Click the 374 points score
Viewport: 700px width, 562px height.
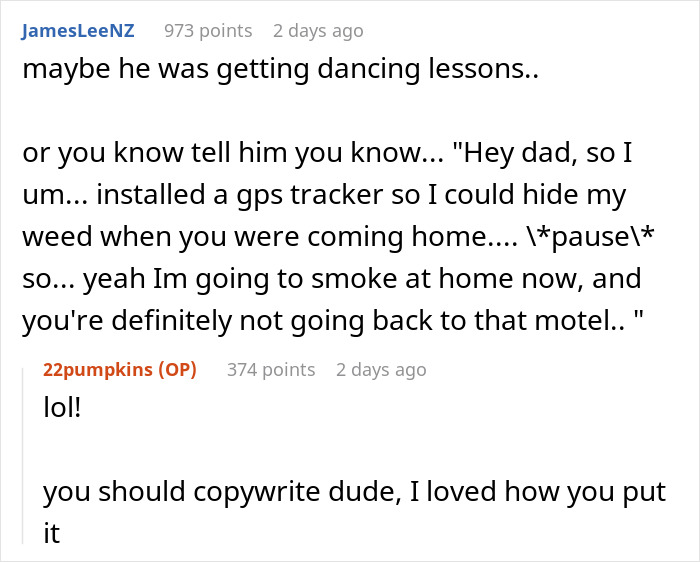(x=271, y=370)
